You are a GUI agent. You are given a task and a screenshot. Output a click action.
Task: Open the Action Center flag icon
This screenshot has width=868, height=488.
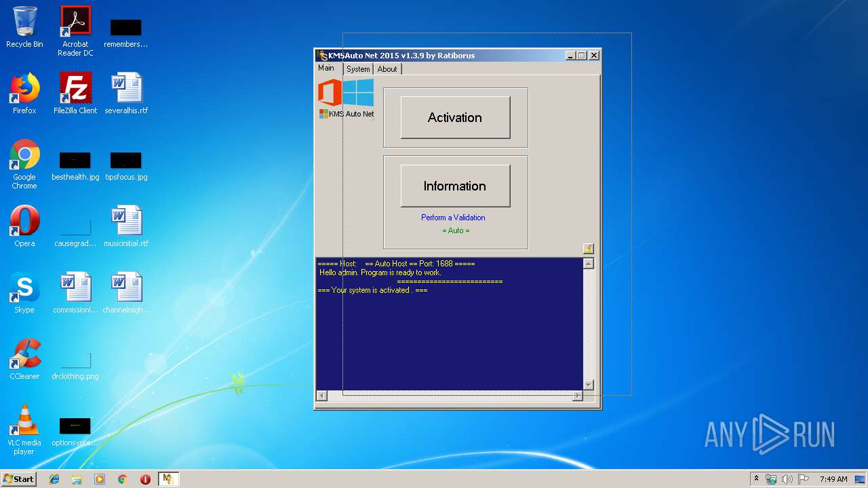coord(803,479)
